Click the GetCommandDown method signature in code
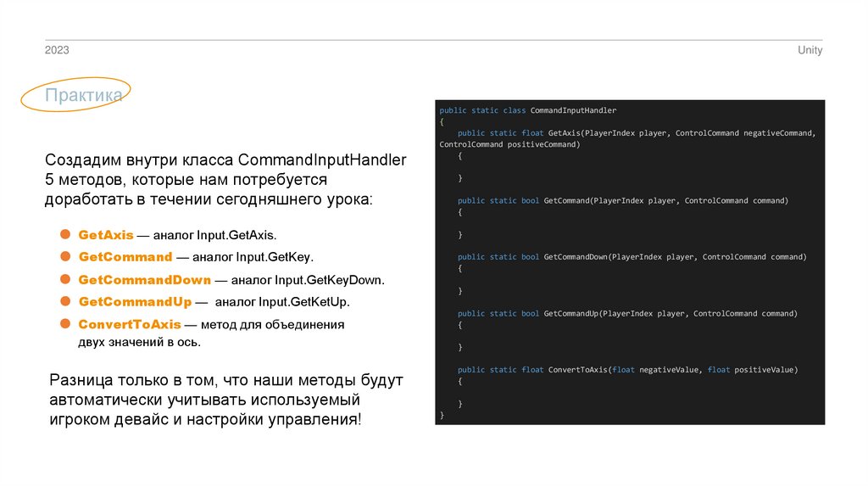The image size is (868, 487). [632, 257]
